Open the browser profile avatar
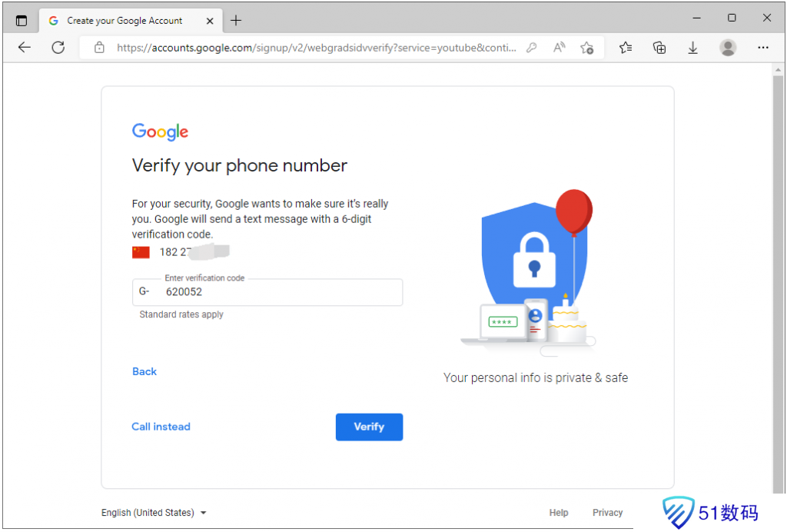Image resolution: width=787 pixels, height=532 pixels. click(x=728, y=48)
